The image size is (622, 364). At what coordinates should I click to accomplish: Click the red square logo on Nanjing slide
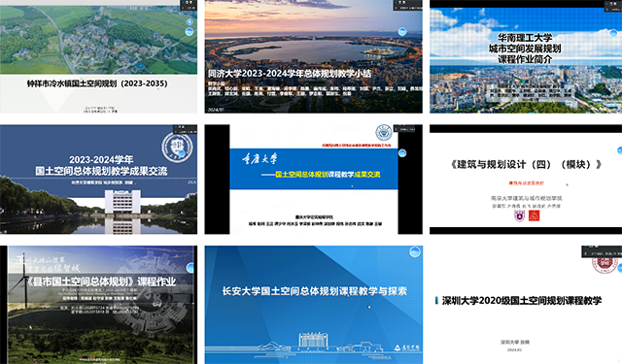pos(534,215)
